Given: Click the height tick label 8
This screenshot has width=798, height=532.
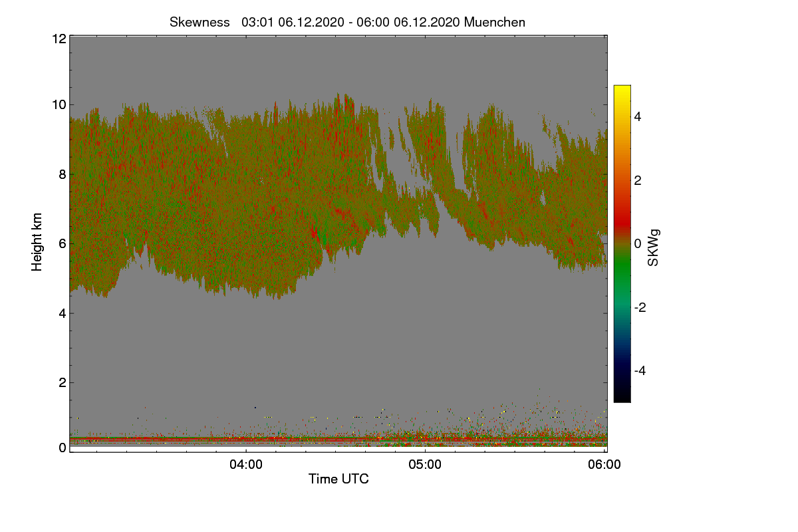Looking at the screenshot, I should click(62, 174).
